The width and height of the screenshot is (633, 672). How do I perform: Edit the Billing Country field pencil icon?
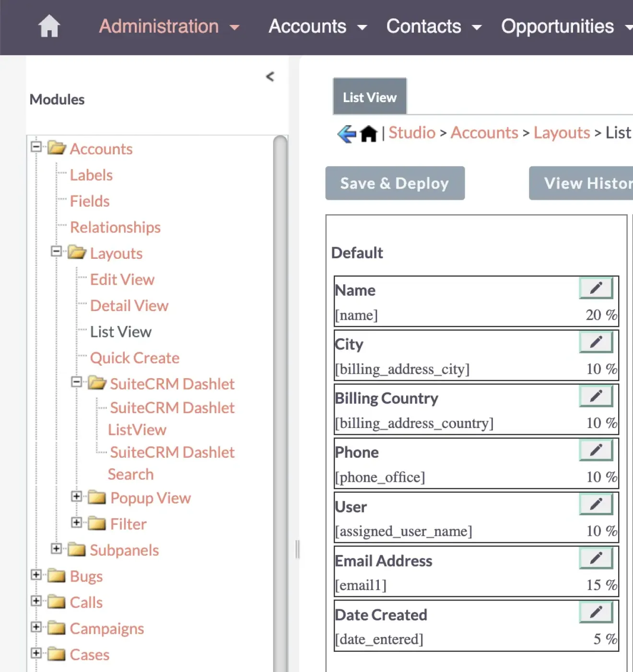[x=596, y=396]
